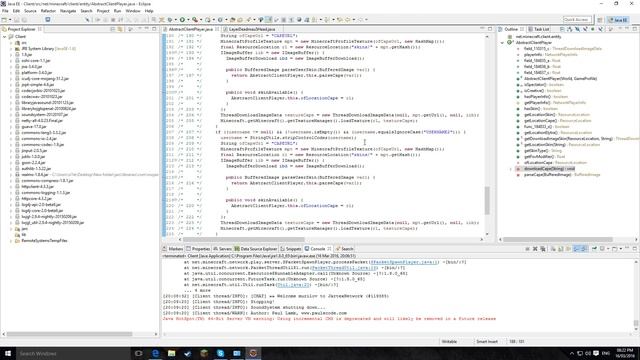Open S0CPacketSpawnPlayer.java stack trace link
This screenshot has width=640, height=360.
(x=404, y=262)
